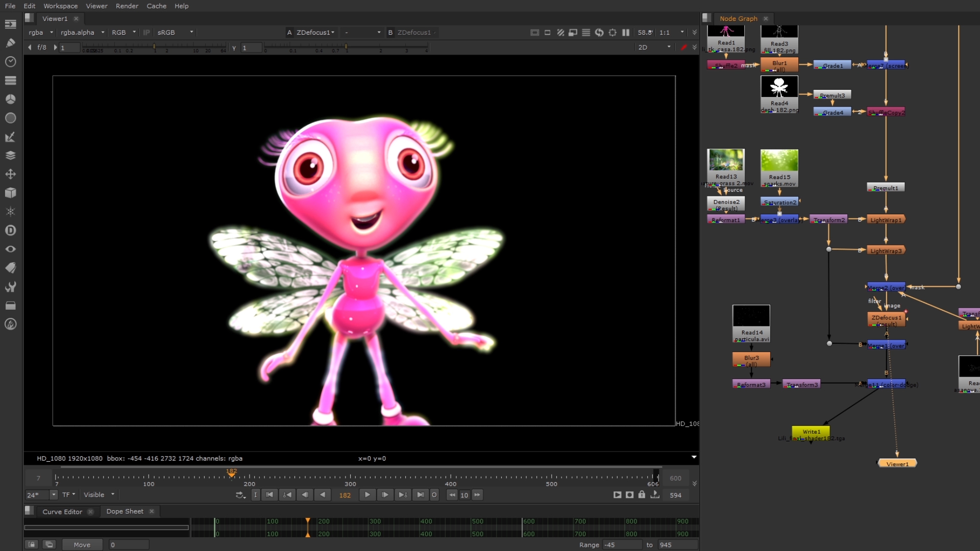Viewport: 980px width, 551px height.
Task: Open the sRGB viewer process dropdown
Action: tap(175, 32)
